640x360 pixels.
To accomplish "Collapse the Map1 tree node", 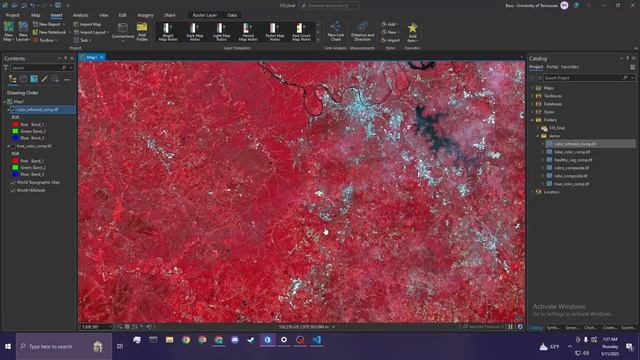I will coord(5,102).
